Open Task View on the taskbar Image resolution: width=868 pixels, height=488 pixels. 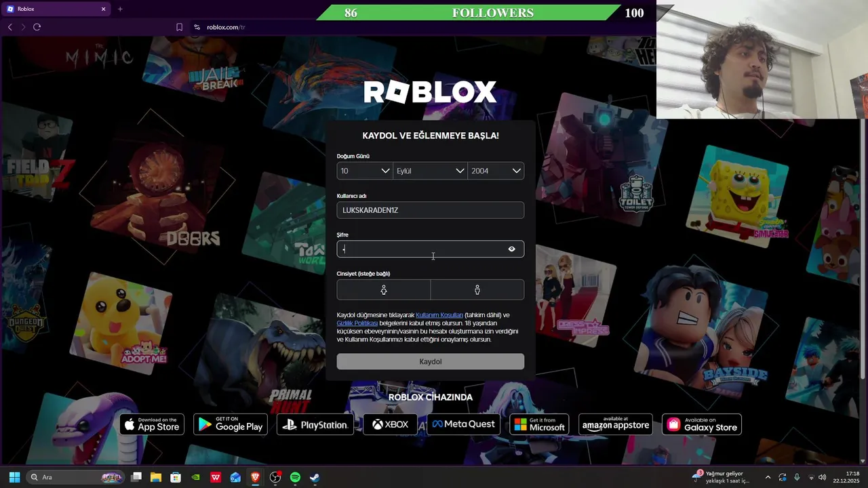(136, 477)
